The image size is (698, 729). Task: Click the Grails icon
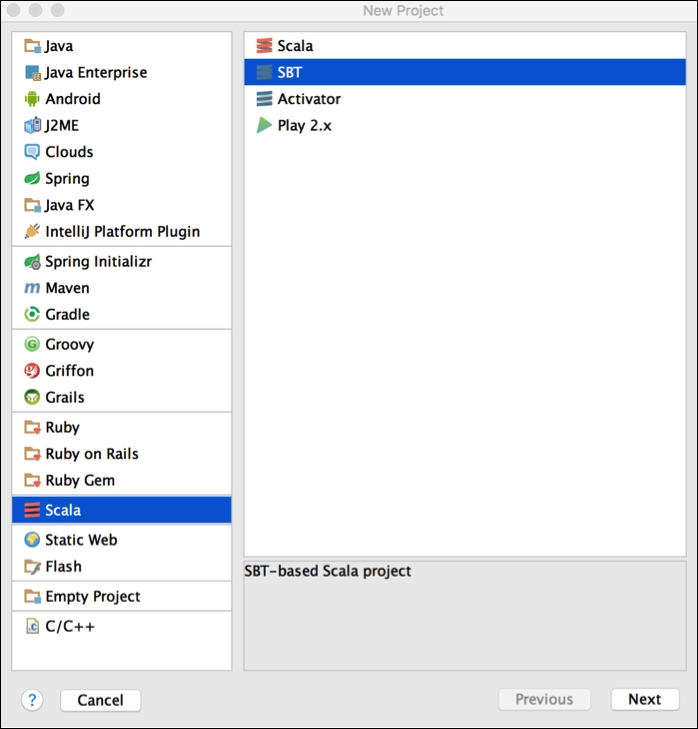(32, 398)
